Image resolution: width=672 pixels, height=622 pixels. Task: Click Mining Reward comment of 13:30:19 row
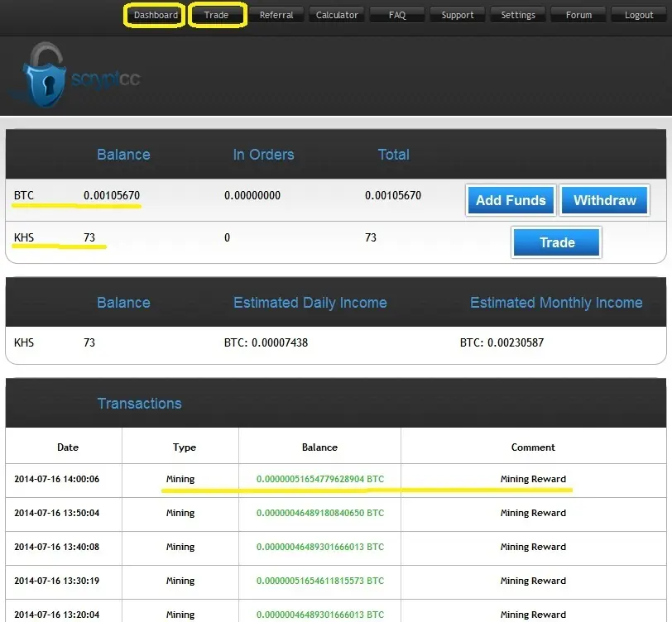click(533, 581)
